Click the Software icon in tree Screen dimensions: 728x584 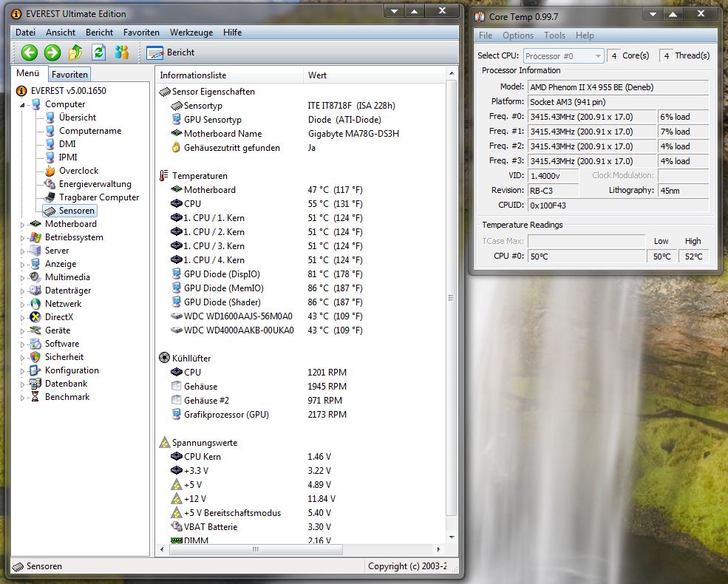coord(35,344)
